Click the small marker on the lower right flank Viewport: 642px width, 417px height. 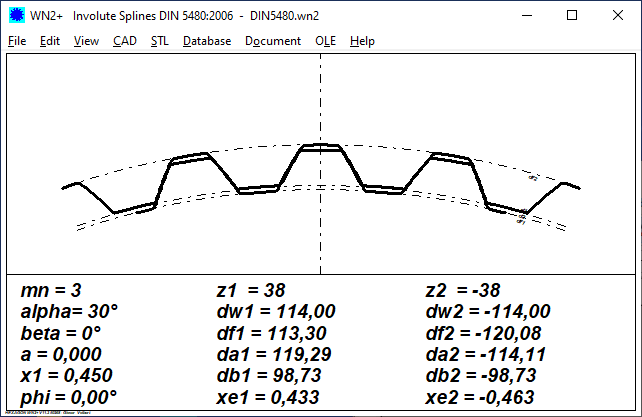pyautogui.click(x=521, y=215)
